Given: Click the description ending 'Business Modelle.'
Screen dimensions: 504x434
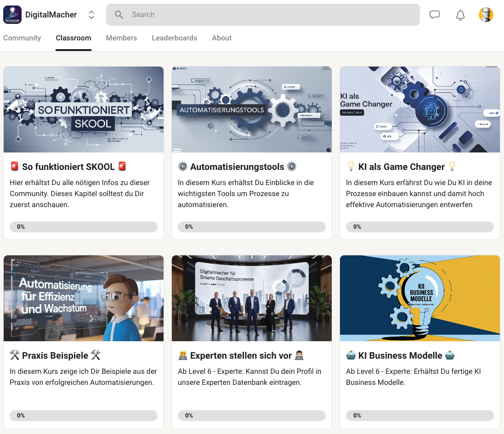Looking at the screenshot, I should click(375, 383).
